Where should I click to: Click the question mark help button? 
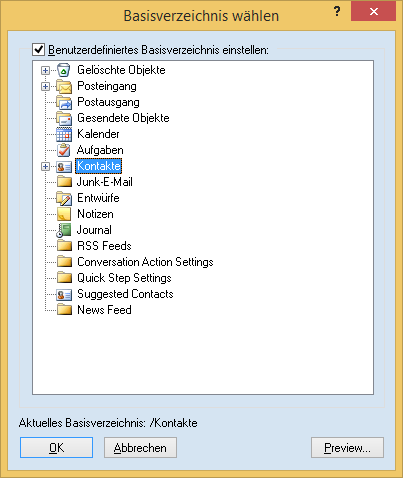[337, 12]
